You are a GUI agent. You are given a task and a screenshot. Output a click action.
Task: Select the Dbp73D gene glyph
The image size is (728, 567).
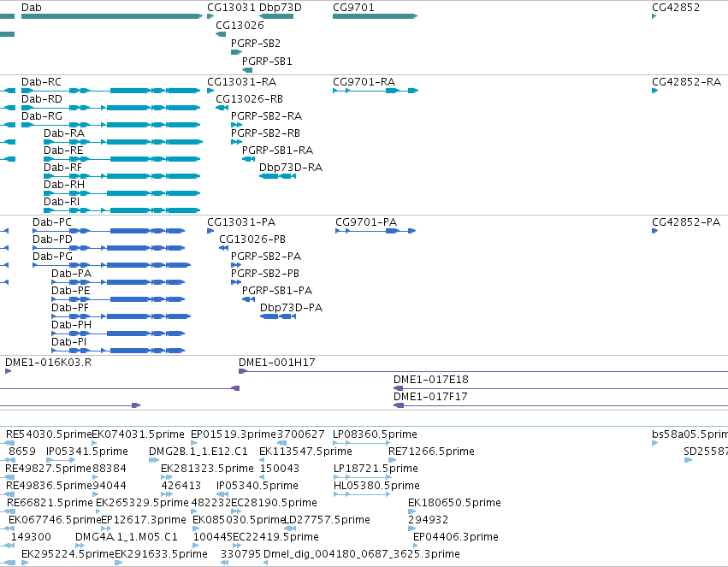276,16
